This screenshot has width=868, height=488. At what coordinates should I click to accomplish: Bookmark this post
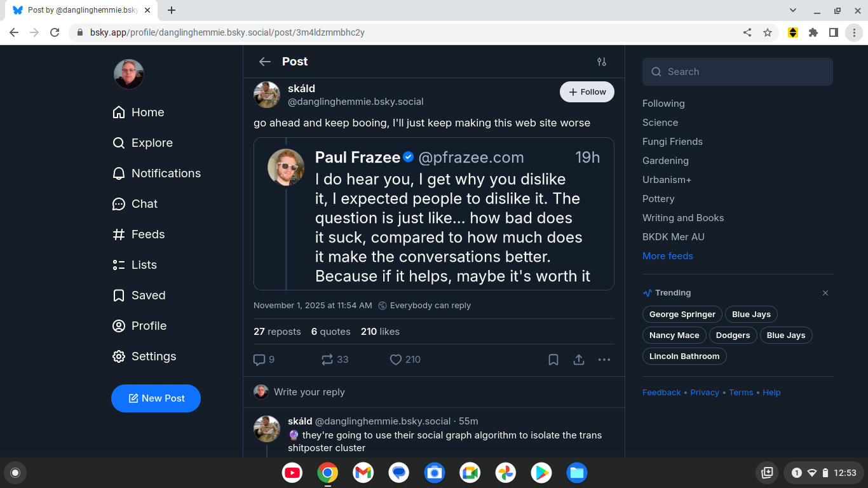coord(553,360)
